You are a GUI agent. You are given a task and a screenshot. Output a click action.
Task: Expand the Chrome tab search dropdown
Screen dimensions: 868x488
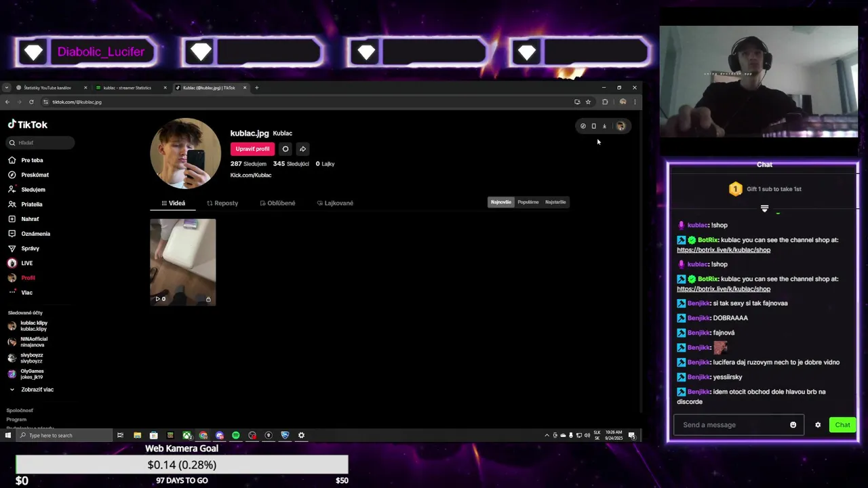(6, 87)
